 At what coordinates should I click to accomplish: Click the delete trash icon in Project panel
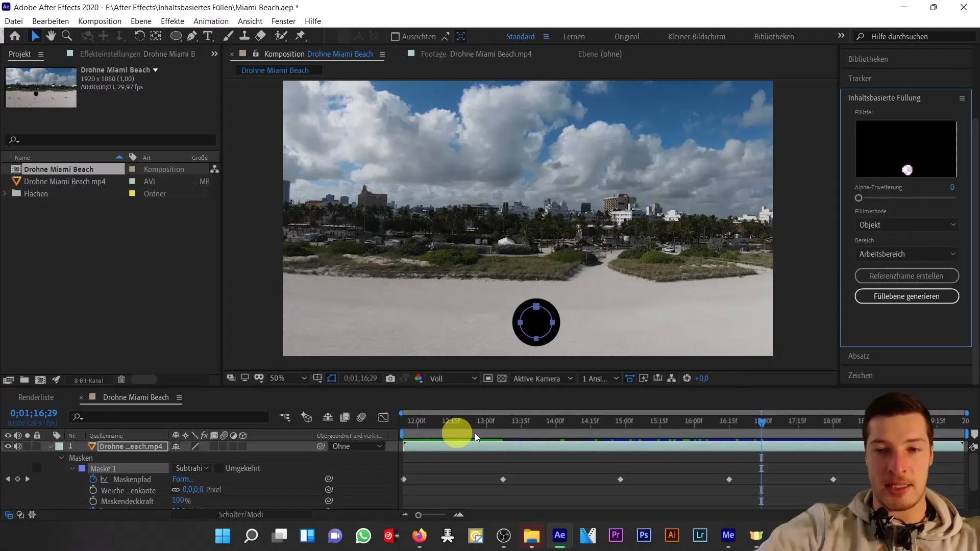(x=121, y=380)
